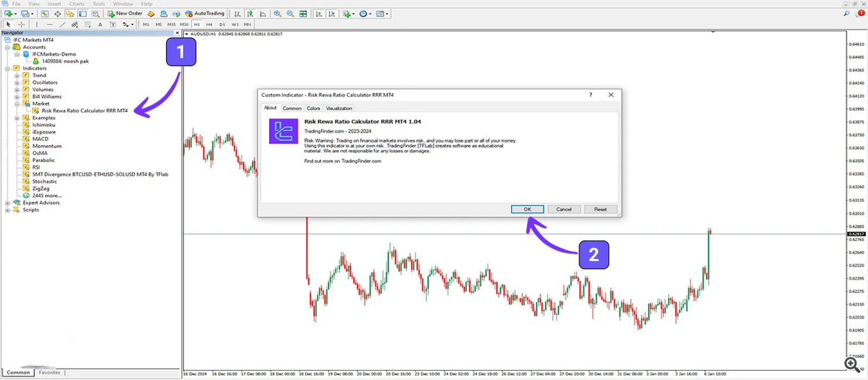This screenshot has width=868, height=380.
Task: Expand the Bill Williams folder
Action: pos(17,97)
